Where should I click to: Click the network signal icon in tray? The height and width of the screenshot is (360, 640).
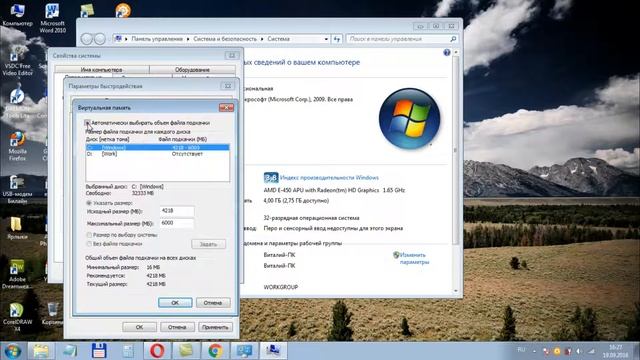pos(591,351)
